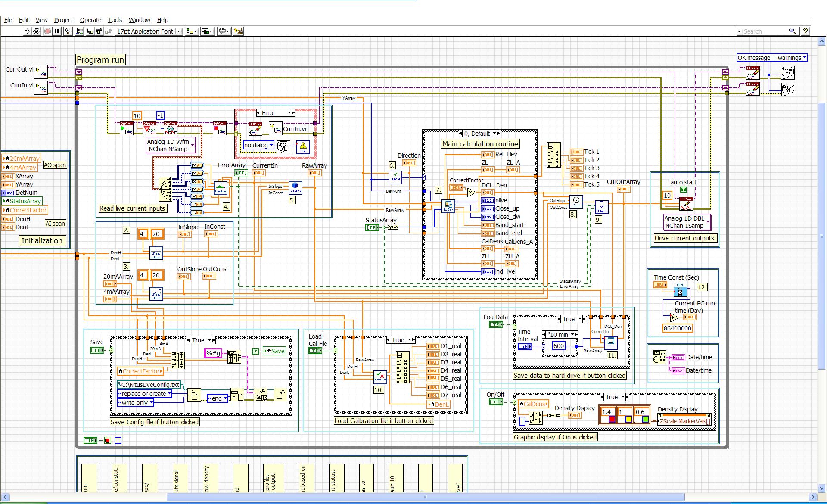This screenshot has width=827, height=504.
Task: Click the search magnifier icon
Action: tap(792, 31)
